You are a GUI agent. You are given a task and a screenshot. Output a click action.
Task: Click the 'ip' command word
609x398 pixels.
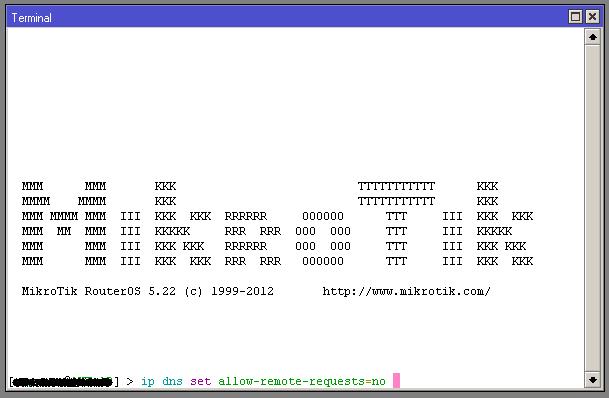tap(148, 381)
